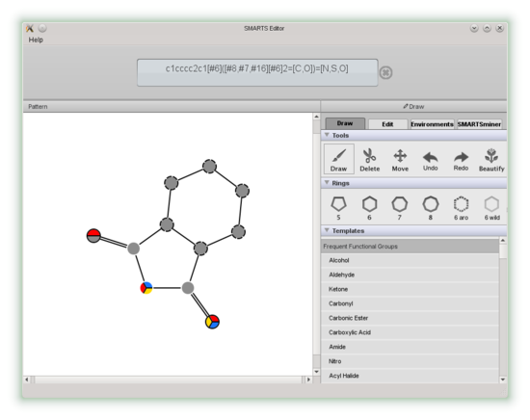The width and height of the screenshot is (530, 420).
Task: Undo the last drawing action
Action: point(431,160)
